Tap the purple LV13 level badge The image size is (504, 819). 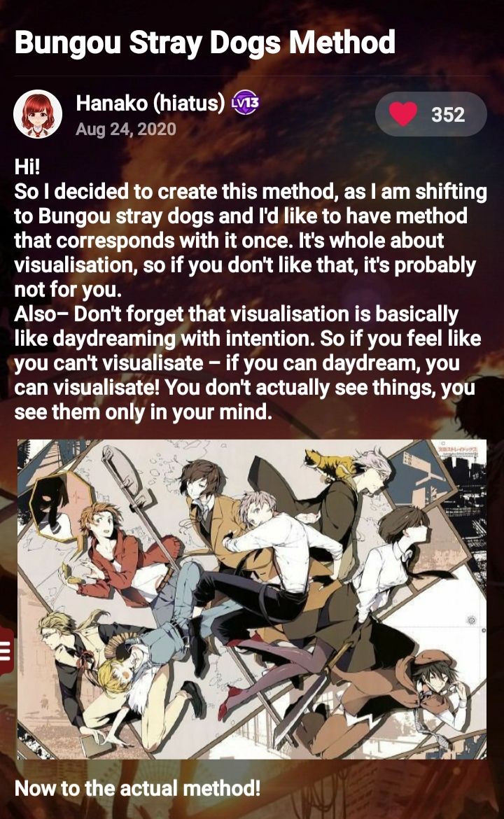[246, 103]
